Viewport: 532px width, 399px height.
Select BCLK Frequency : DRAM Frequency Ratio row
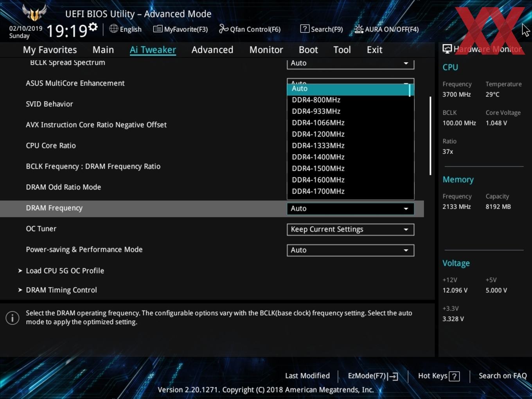[93, 166]
